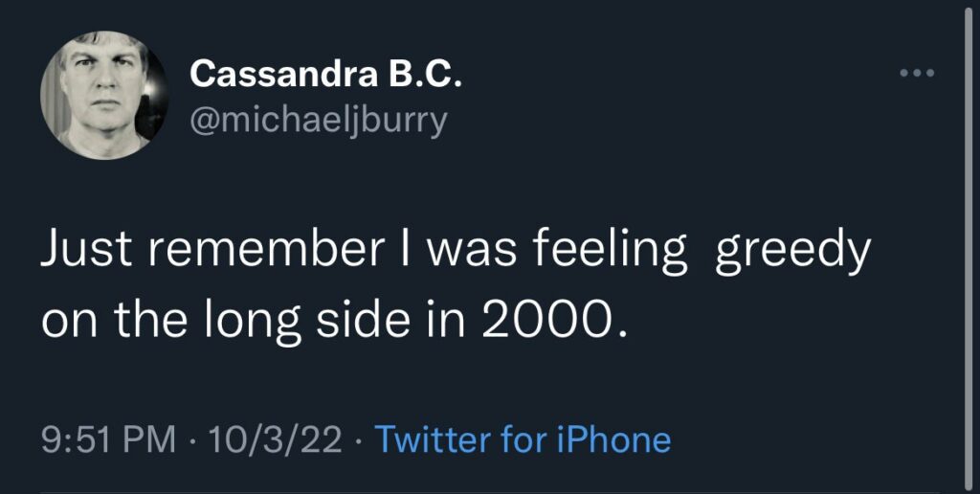Open Cassandra B.C. profile name
Viewport: 980px width, 494px height.
pyautogui.click(x=326, y=74)
